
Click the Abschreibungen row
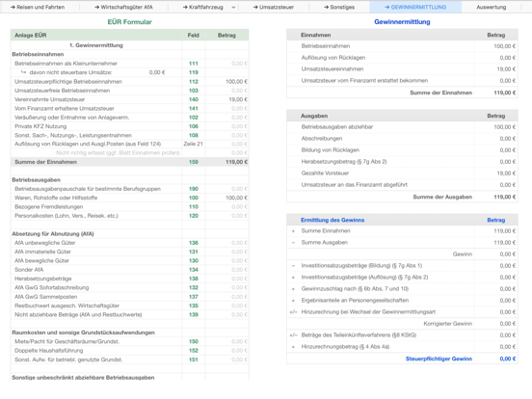402,139
